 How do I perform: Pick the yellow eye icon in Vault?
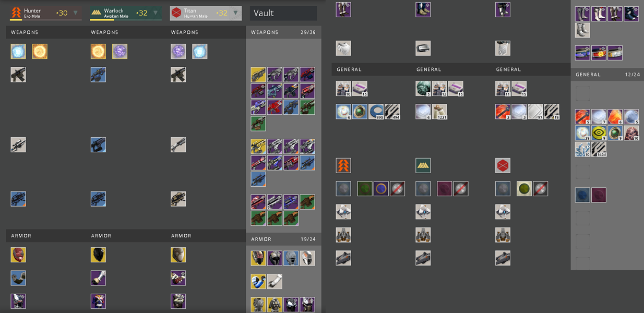(x=599, y=133)
